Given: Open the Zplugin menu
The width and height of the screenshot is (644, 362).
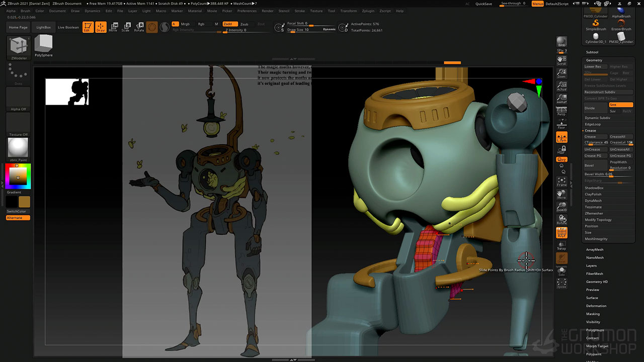Looking at the screenshot, I should click(368, 11).
